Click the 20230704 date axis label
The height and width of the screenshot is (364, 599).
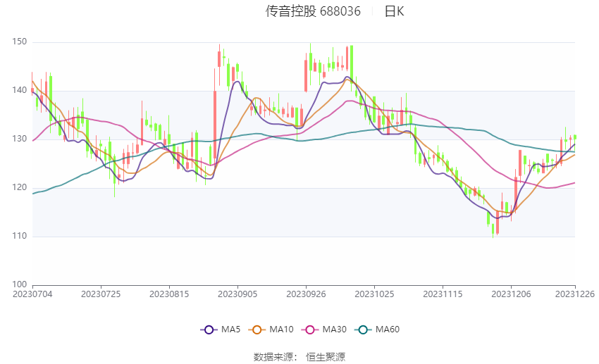tap(32, 294)
